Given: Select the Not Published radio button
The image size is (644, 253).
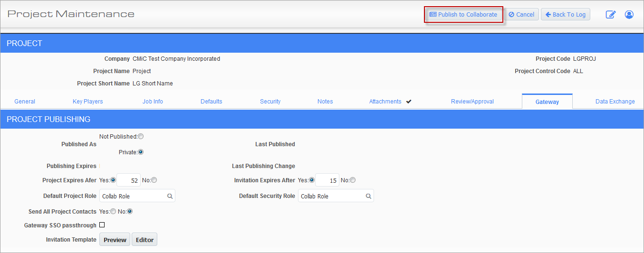Looking at the screenshot, I should click(141, 137).
